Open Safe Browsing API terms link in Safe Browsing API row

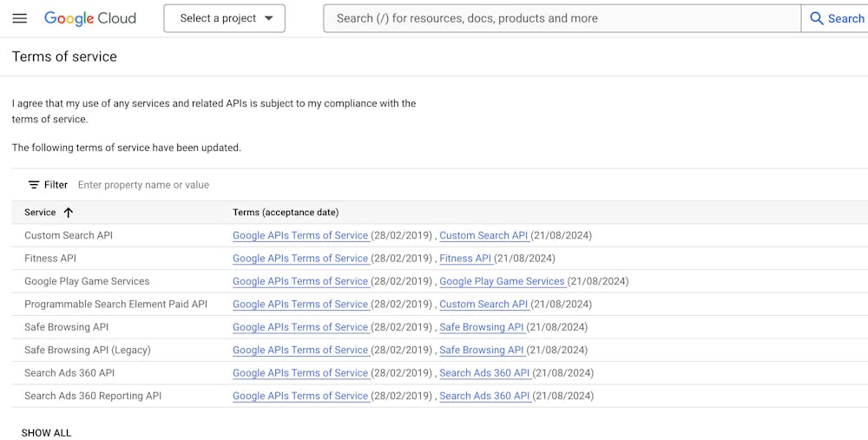482,327
